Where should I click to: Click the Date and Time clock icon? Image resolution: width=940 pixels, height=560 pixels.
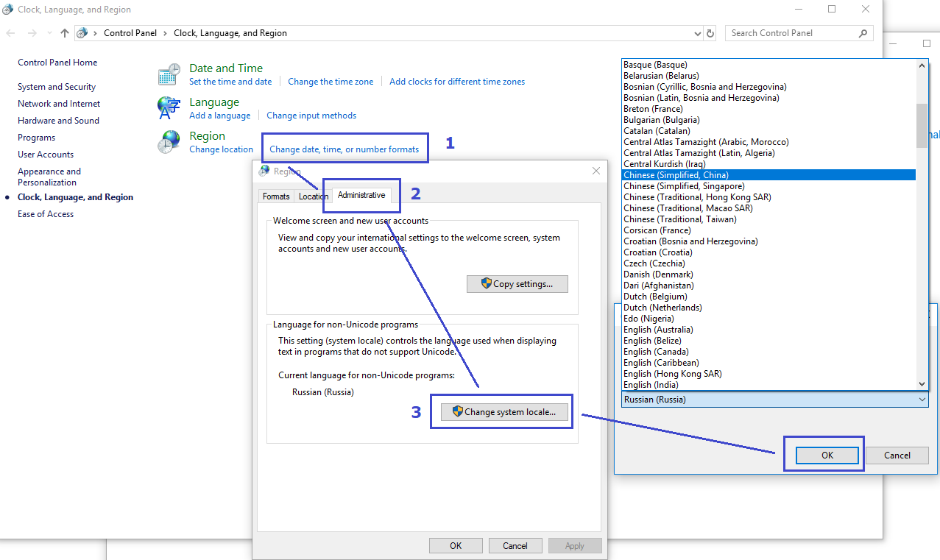(169, 75)
